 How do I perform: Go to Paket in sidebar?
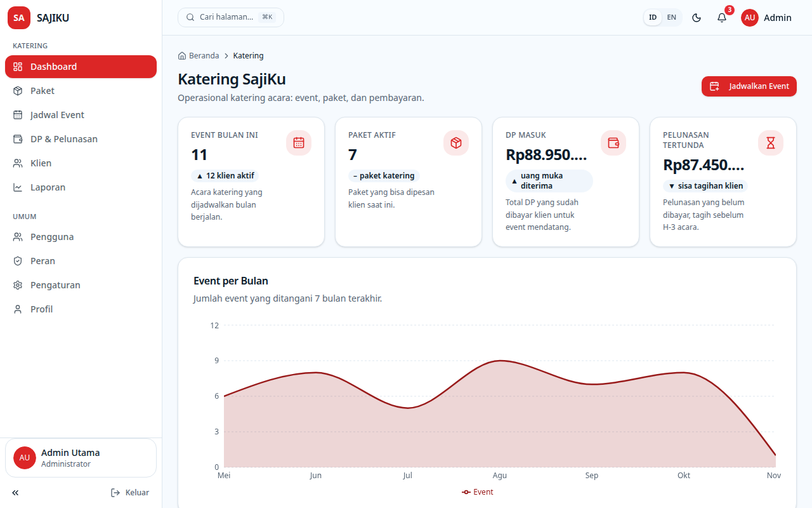click(81, 91)
